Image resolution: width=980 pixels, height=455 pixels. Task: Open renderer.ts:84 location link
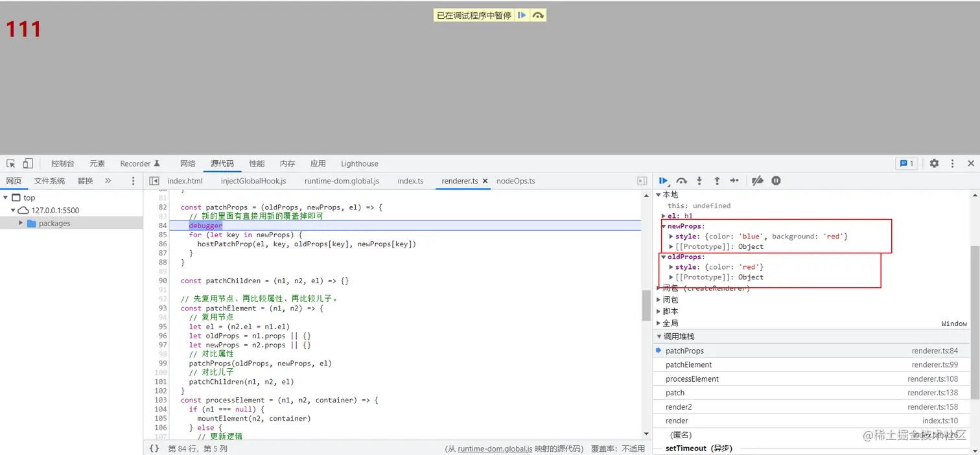click(935, 351)
